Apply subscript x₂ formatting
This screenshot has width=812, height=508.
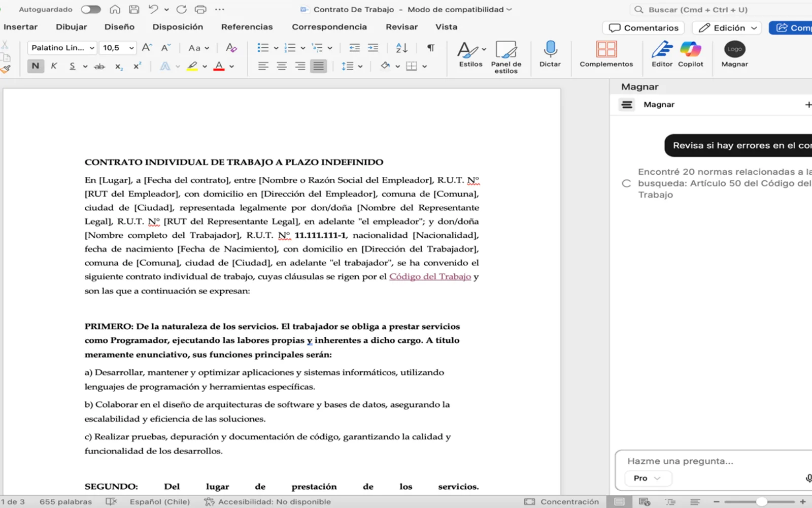[119, 66]
